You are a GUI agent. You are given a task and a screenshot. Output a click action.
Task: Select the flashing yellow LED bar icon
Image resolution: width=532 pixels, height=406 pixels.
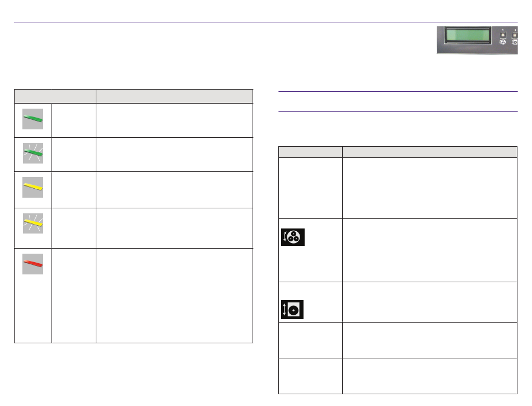point(33,223)
